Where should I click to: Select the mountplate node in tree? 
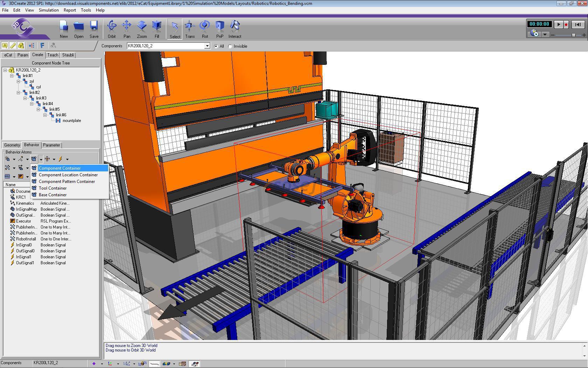coord(71,121)
